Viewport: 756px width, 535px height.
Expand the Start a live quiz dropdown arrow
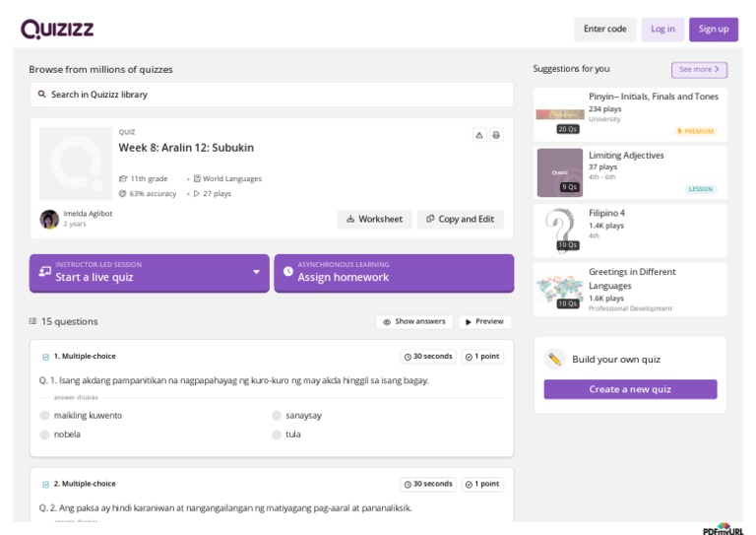coord(256,272)
